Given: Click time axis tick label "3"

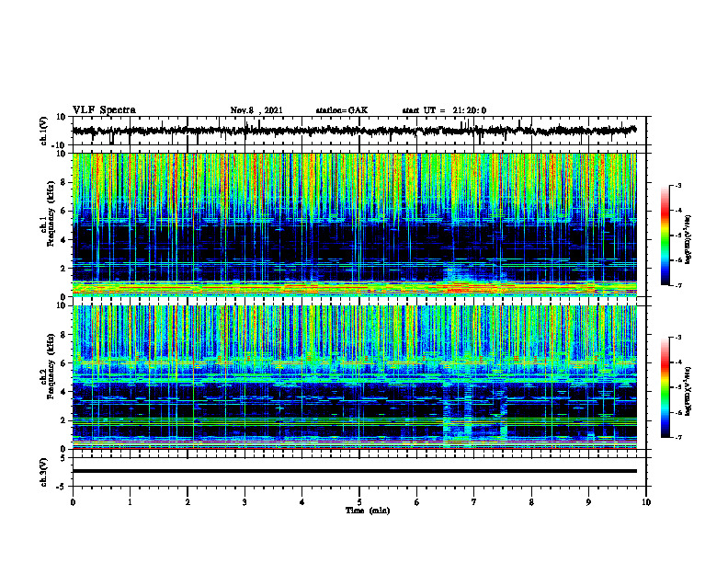Looking at the screenshot, I should tap(245, 501).
